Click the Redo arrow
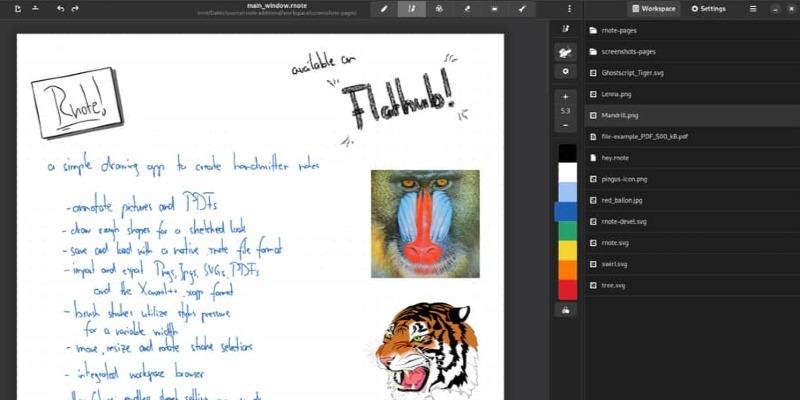Image resolution: width=800 pixels, height=400 pixels. 75,9
